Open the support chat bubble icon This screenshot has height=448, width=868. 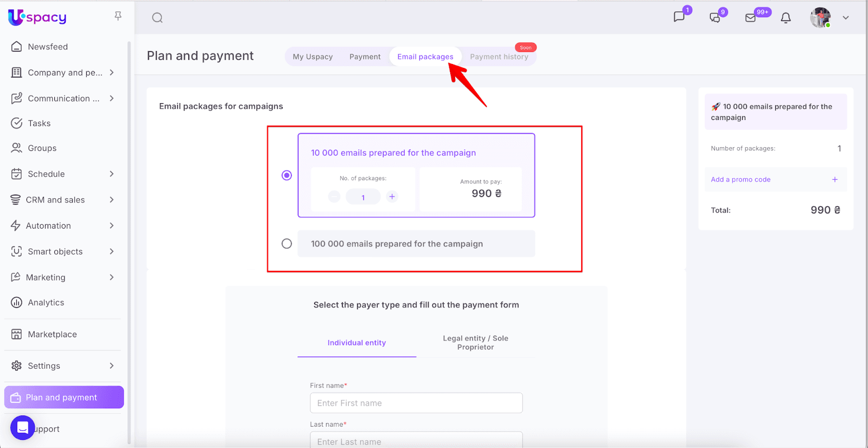pyautogui.click(x=22, y=428)
